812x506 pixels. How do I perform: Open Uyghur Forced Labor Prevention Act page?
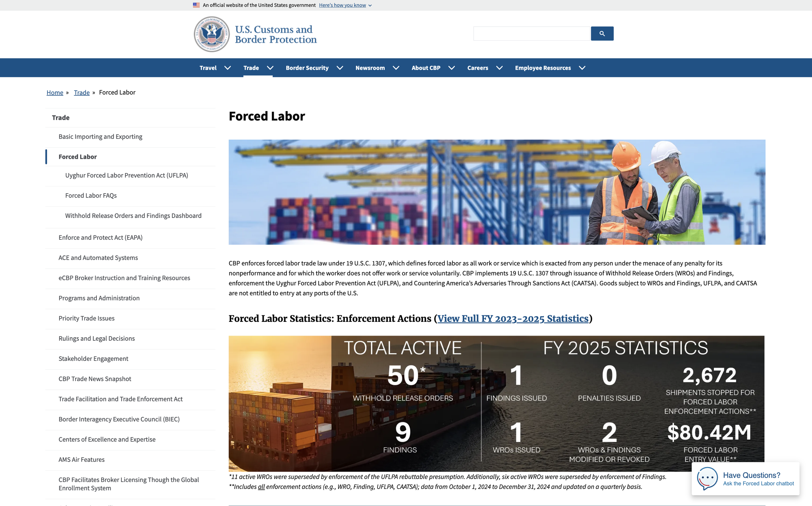(127, 175)
